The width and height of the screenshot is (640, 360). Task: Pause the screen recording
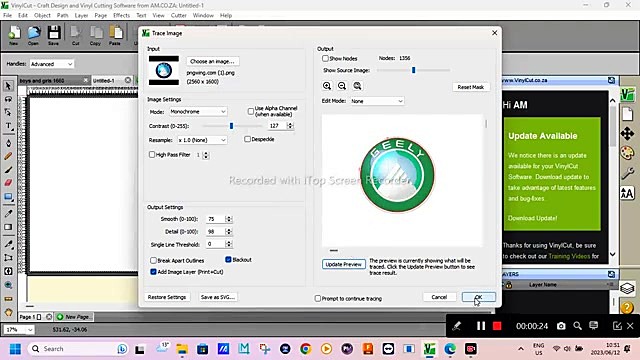click(x=481, y=326)
